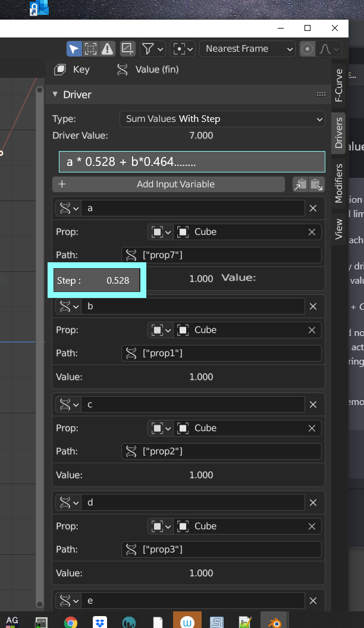
Task: Toggle Only Show Selected arrow icon
Action: point(74,49)
